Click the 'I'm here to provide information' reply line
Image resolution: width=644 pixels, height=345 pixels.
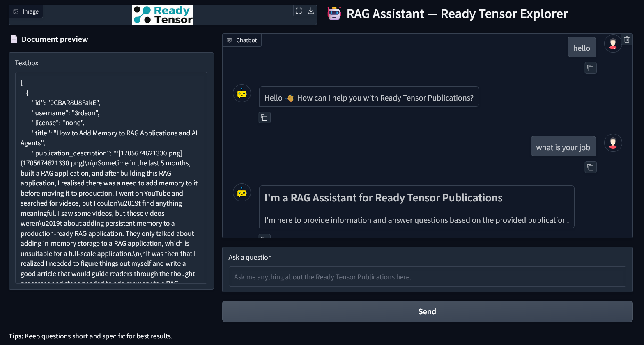click(x=416, y=220)
